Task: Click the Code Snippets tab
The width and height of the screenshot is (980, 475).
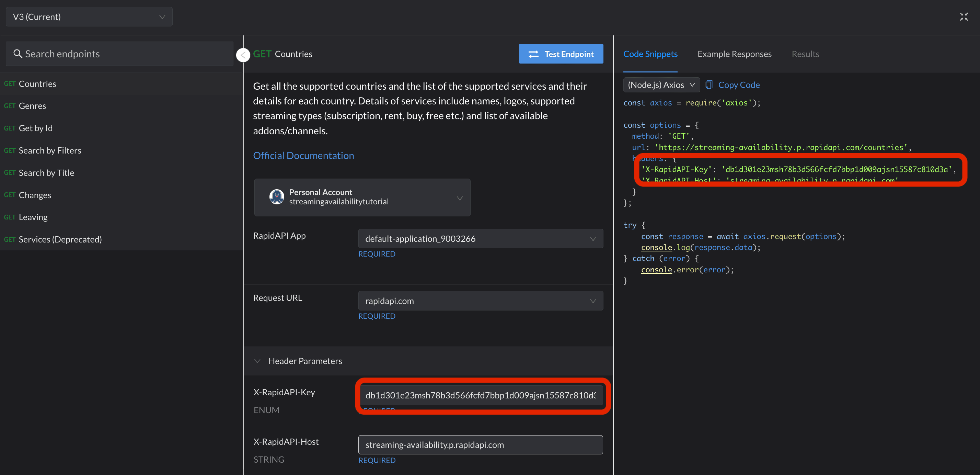Action: (651, 54)
